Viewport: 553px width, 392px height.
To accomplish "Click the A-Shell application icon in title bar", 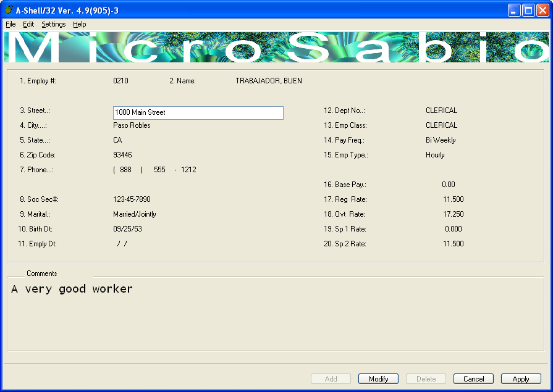I will point(8,9).
